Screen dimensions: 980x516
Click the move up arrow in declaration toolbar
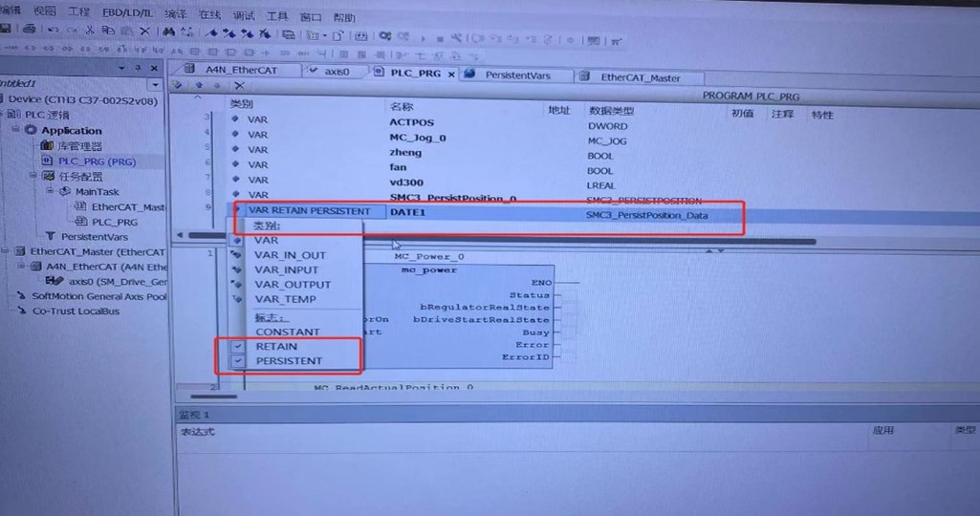[x=199, y=86]
